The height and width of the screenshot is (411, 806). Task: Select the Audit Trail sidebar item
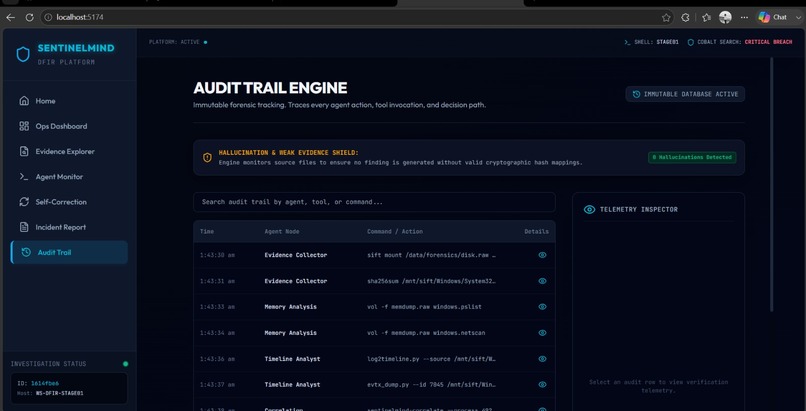pos(69,252)
